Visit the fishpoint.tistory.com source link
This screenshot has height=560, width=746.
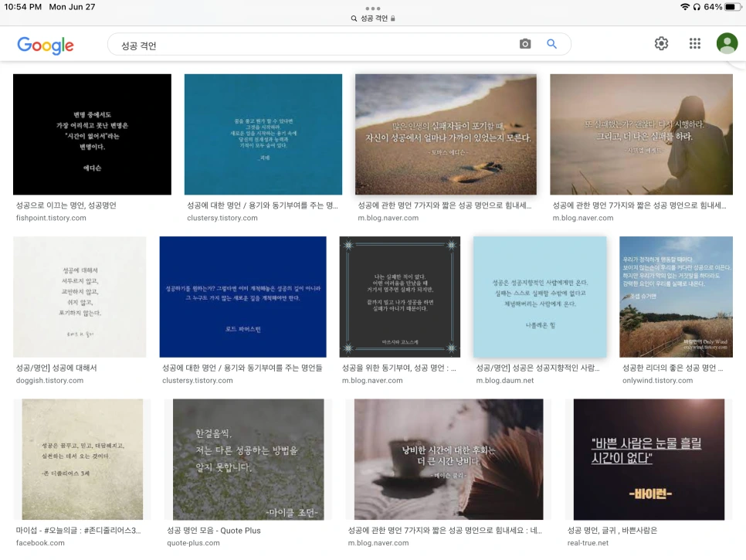pyautogui.click(x=51, y=218)
